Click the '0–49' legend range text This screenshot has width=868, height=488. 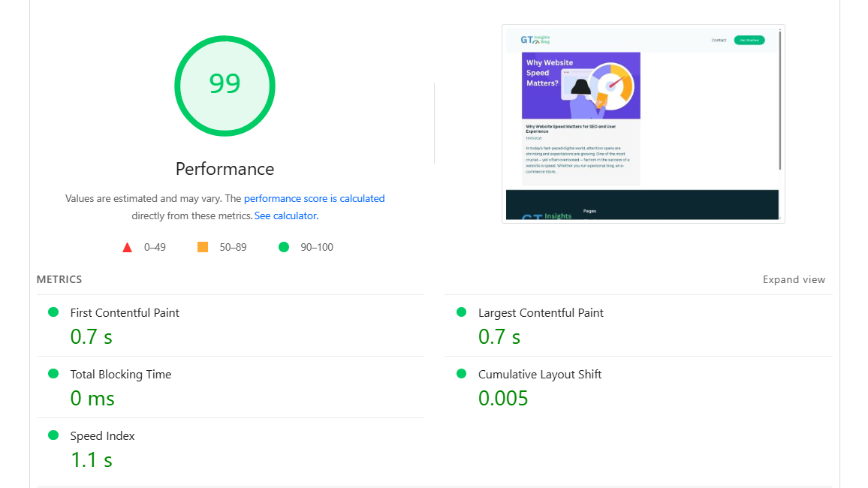(155, 247)
